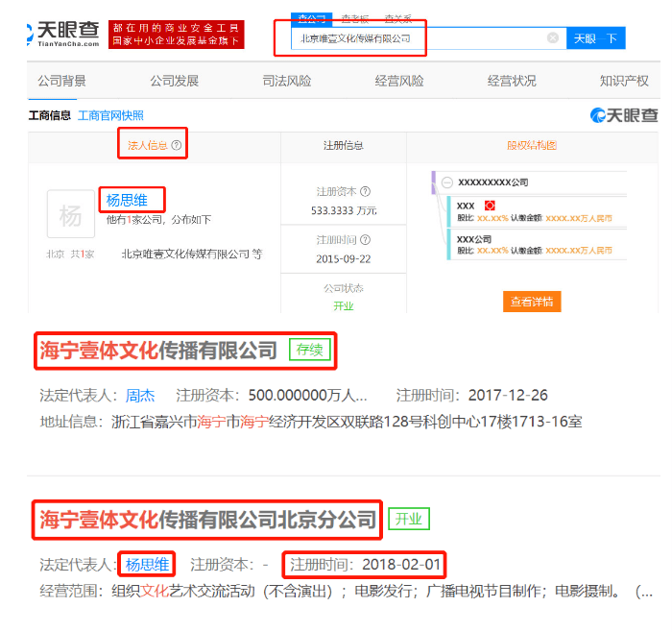Click the 杨思维 name link in 法人信息

click(127, 201)
